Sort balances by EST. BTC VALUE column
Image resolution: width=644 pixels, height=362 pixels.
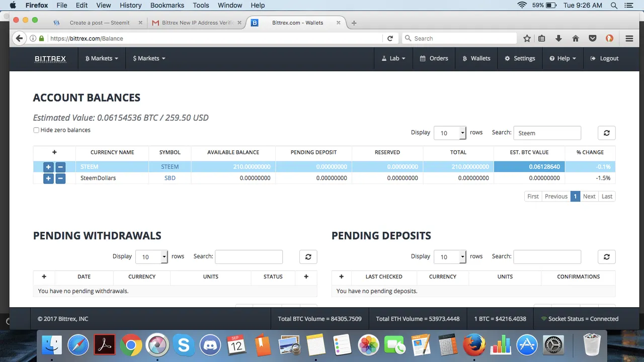click(529, 152)
